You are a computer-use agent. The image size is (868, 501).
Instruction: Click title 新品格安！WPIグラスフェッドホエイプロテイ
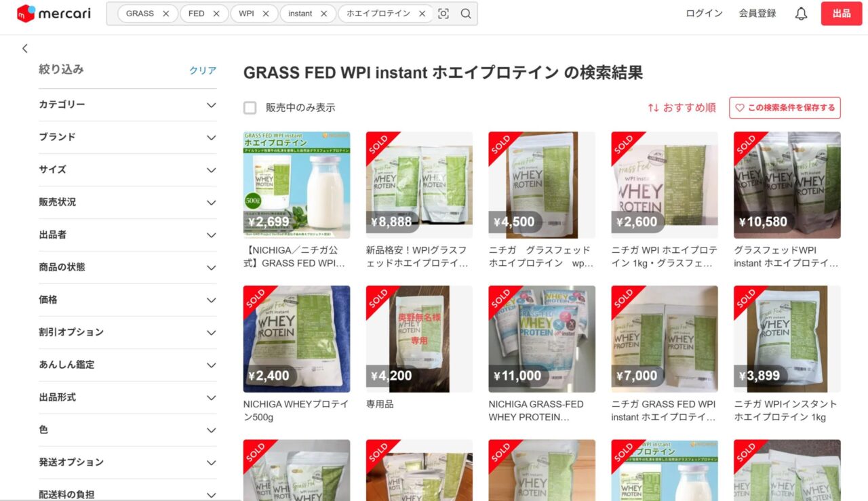click(x=418, y=256)
